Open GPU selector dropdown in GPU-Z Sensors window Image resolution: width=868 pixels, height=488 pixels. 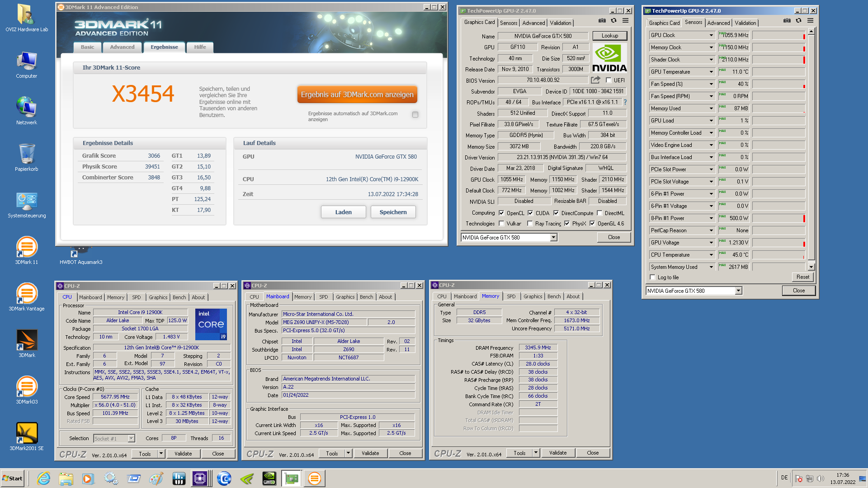[x=738, y=291]
